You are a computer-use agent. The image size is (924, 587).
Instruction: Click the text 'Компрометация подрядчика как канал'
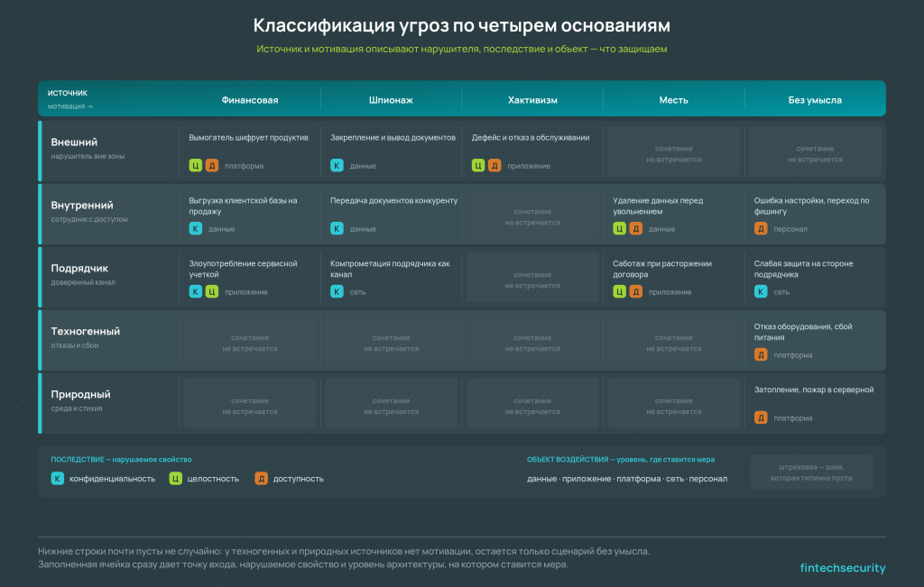coord(390,269)
